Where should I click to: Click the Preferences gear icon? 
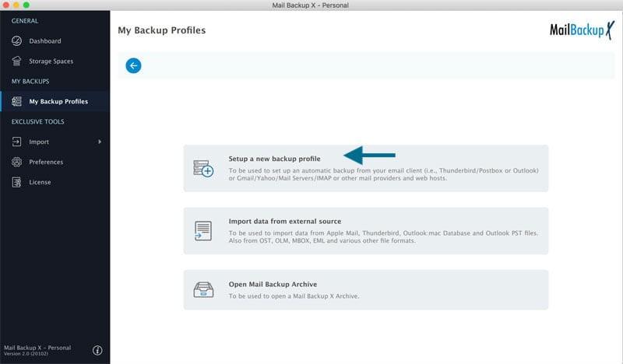(x=16, y=162)
